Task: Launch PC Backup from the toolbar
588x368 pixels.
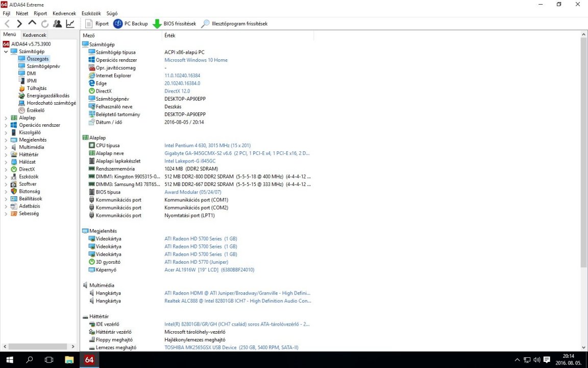Action: (131, 24)
